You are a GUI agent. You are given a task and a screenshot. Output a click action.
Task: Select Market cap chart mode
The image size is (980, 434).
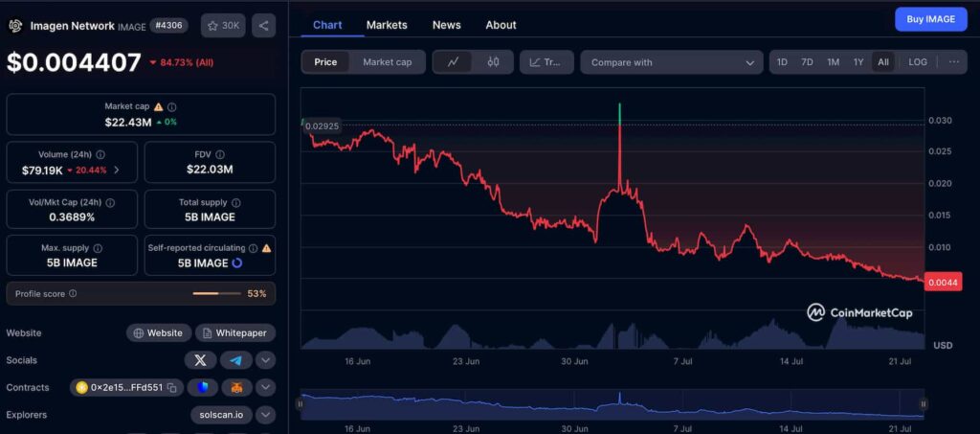(387, 62)
